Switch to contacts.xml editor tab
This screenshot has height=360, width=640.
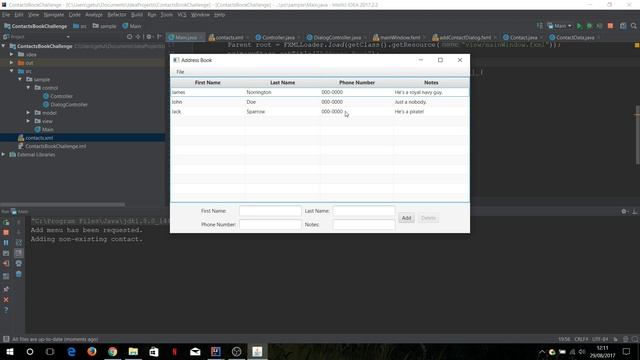tap(226, 37)
